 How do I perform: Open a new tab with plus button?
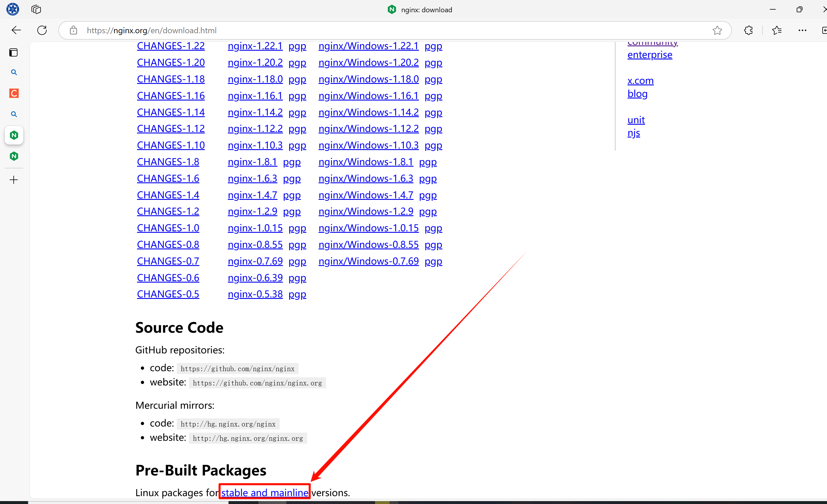tap(14, 180)
